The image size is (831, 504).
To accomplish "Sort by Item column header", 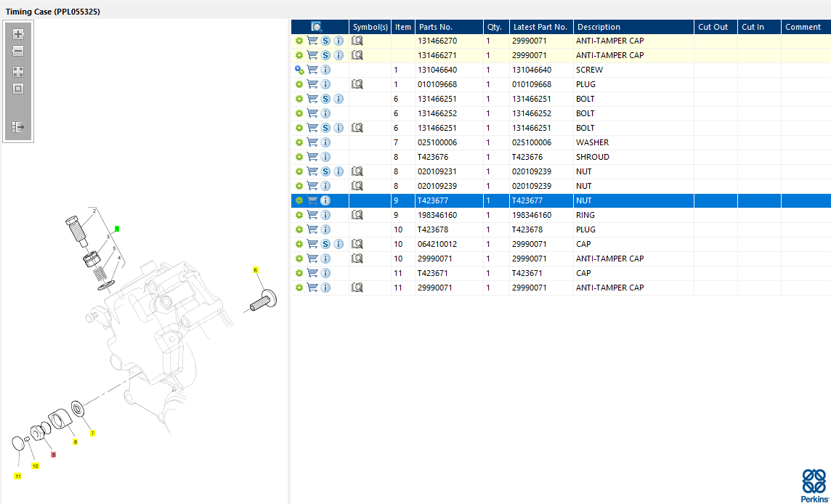I will click(x=403, y=27).
